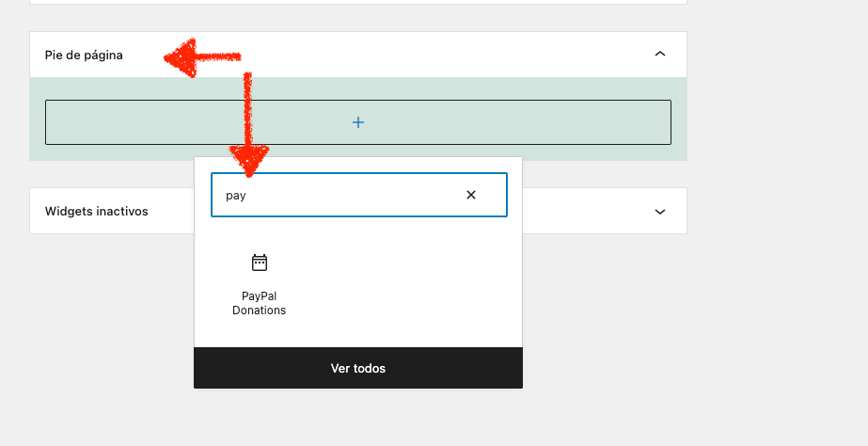Browse all blocks via the Ver todos bar
This screenshot has height=446, width=868.
(x=358, y=368)
